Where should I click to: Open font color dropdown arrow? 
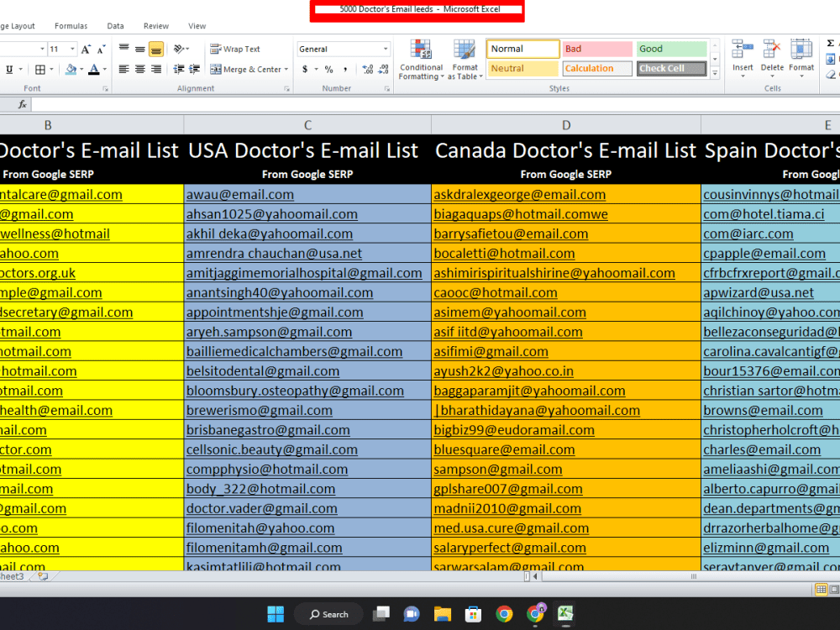[x=104, y=69]
